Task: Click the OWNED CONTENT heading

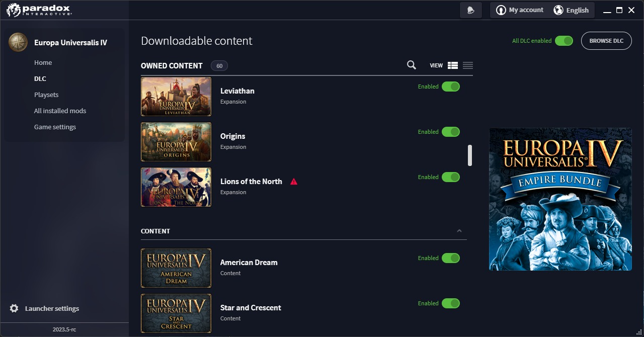Action: (172, 66)
